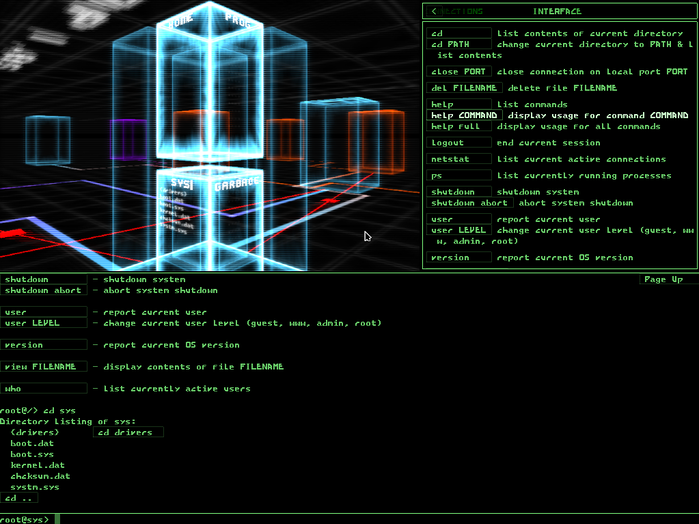Click 'shutdown abort' in the terminal help listing
Image resolution: width=699 pixels, height=524 pixels.
click(x=44, y=290)
